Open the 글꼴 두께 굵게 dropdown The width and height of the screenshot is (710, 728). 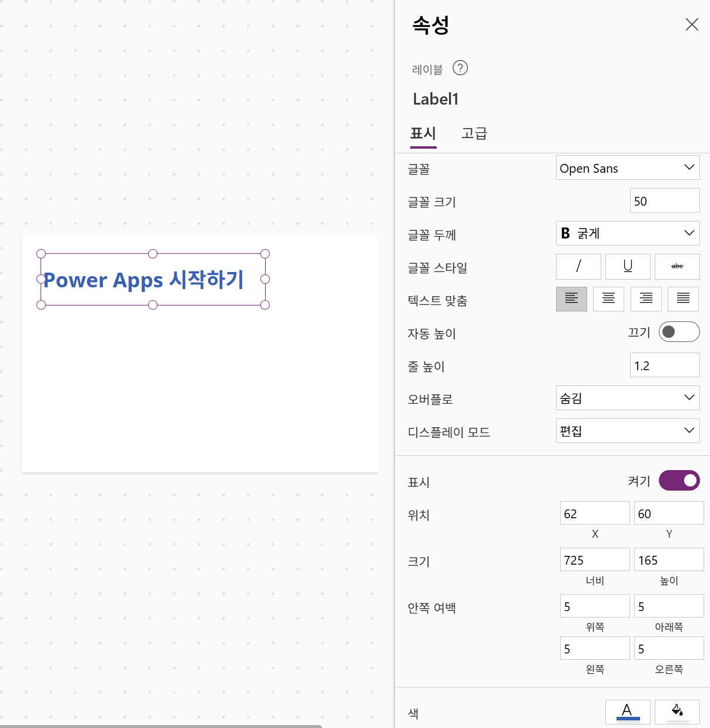click(628, 233)
